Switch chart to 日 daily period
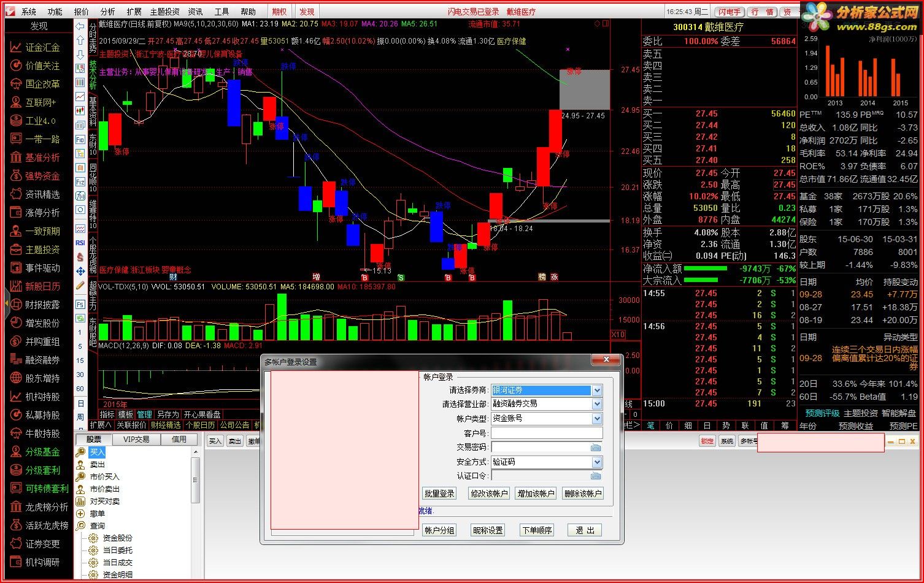The height and width of the screenshot is (583, 924). tap(80, 403)
